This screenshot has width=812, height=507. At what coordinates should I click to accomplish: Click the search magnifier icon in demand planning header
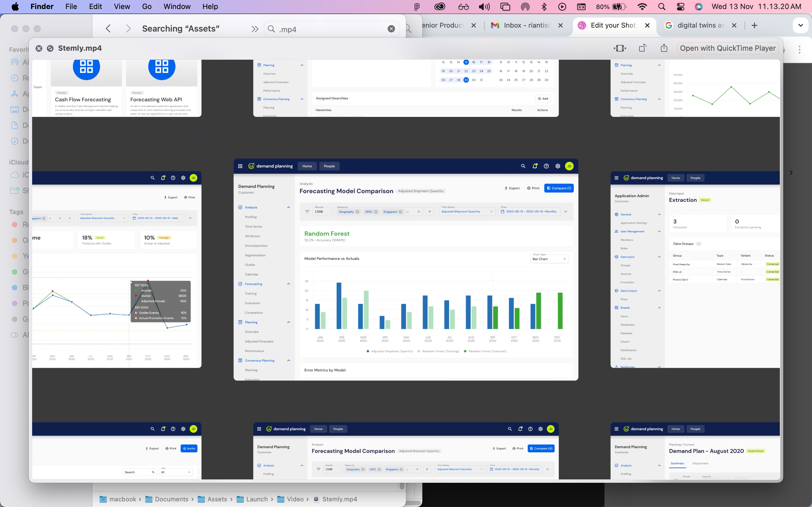coord(523,166)
